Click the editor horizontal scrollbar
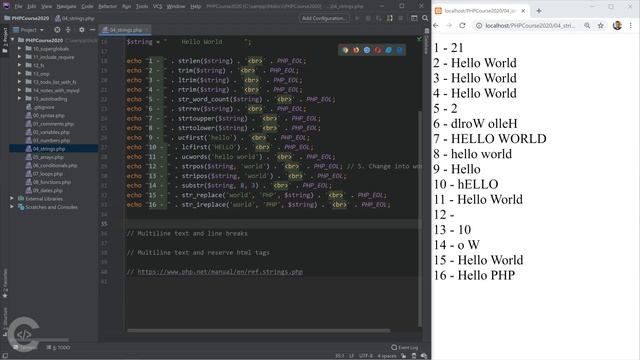 258,330
